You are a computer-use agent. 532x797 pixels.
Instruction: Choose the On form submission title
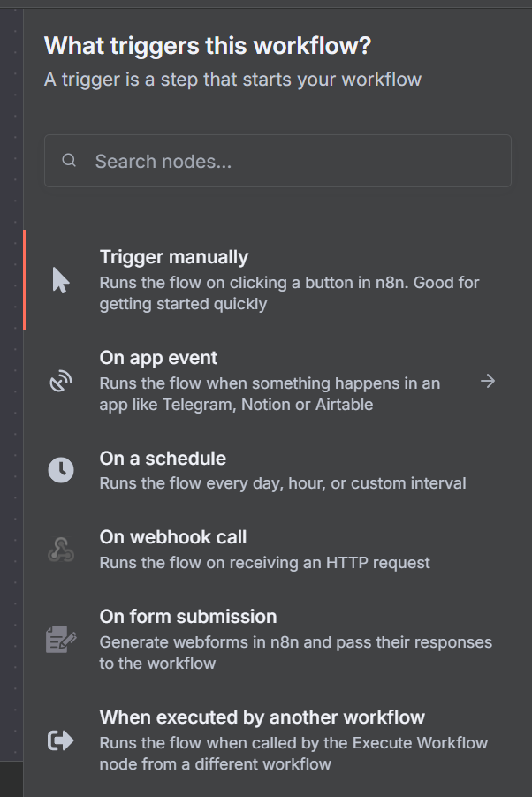[x=187, y=617]
